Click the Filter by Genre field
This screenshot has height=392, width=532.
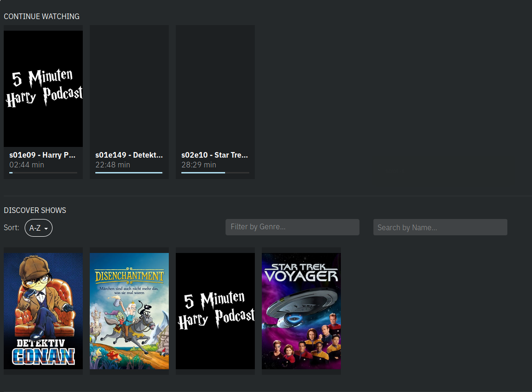pyautogui.click(x=292, y=227)
